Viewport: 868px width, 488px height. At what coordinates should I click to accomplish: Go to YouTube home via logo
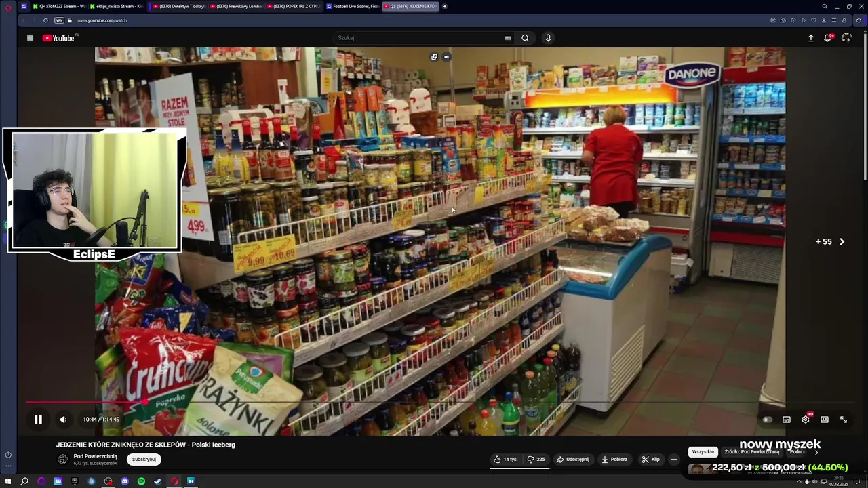[x=58, y=38]
